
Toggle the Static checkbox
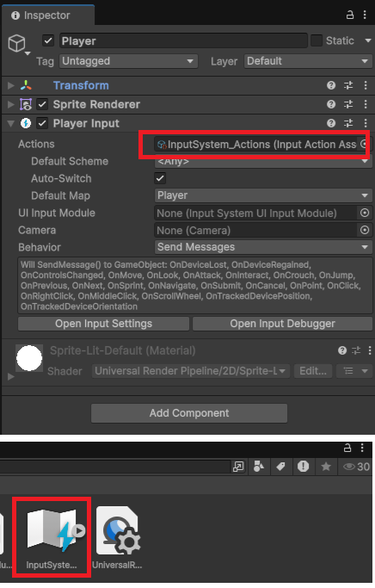tap(317, 40)
